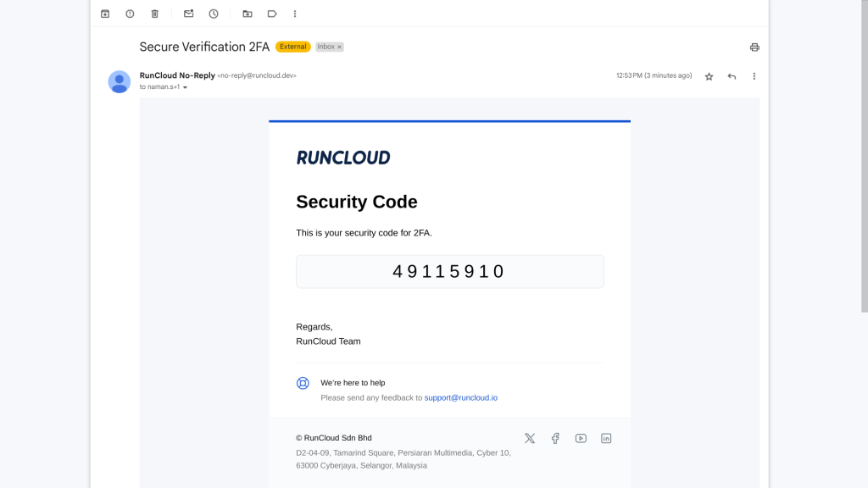Click the subject Secure Verification 2FA
868x488 pixels.
(204, 47)
